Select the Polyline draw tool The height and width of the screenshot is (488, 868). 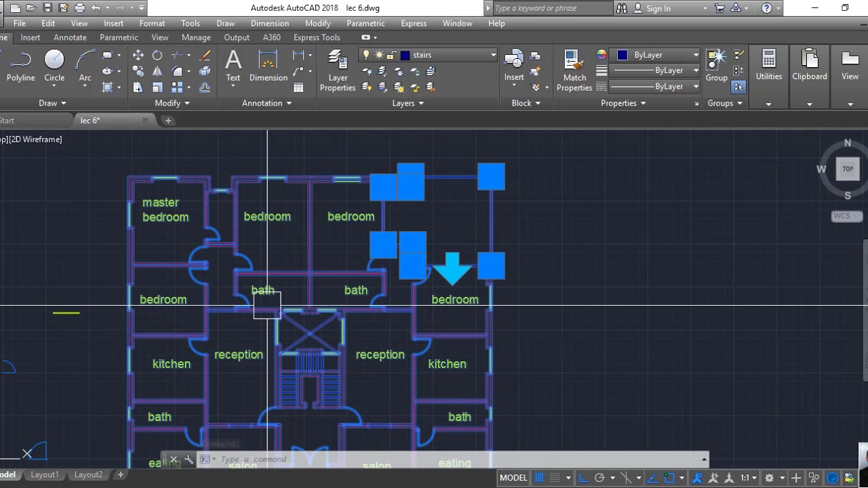[x=20, y=66]
